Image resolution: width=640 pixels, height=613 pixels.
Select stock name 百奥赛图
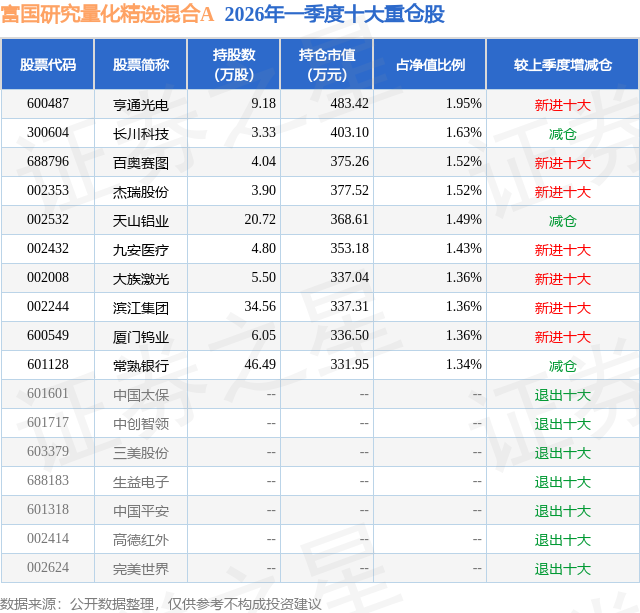click(x=141, y=163)
